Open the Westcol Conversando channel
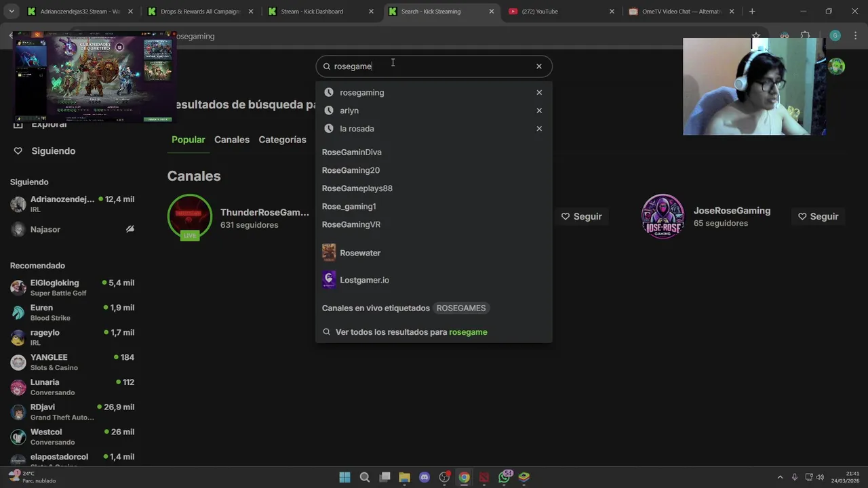 tap(72, 437)
